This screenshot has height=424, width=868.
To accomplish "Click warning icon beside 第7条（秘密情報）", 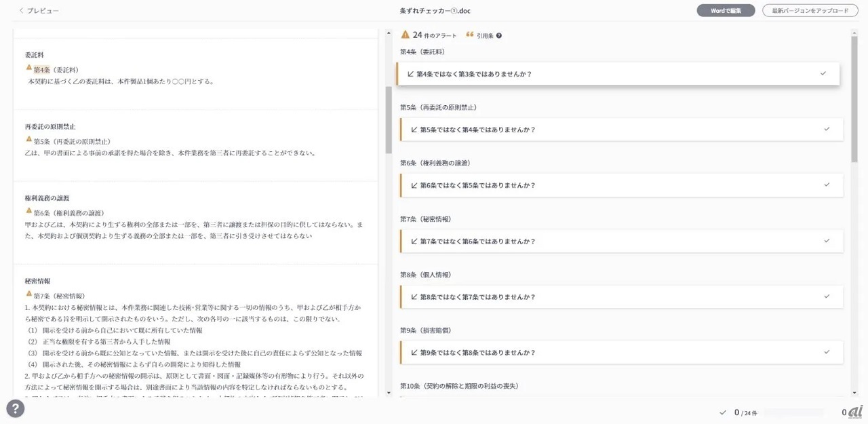I will click(x=28, y=294).
